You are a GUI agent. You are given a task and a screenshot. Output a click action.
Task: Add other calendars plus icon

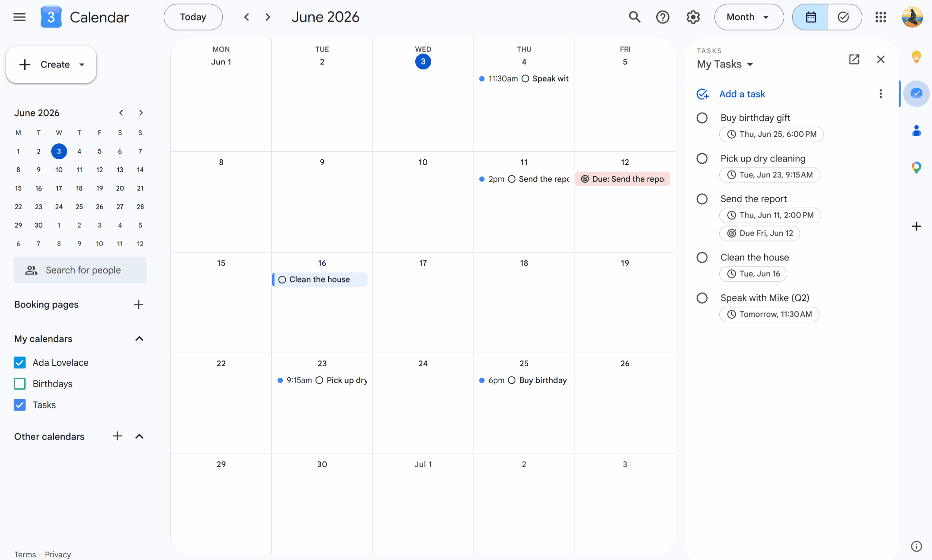pos(117,436)
